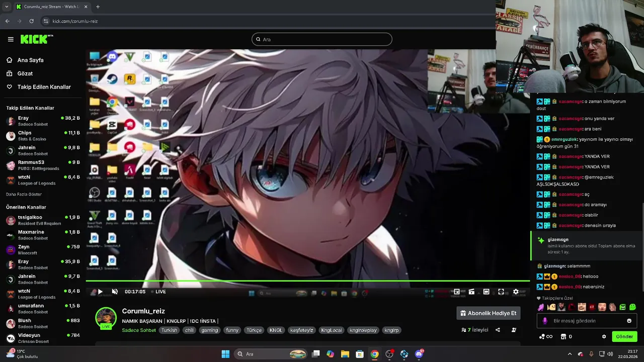Open Blush channel in sidebar

coord(43,323)
